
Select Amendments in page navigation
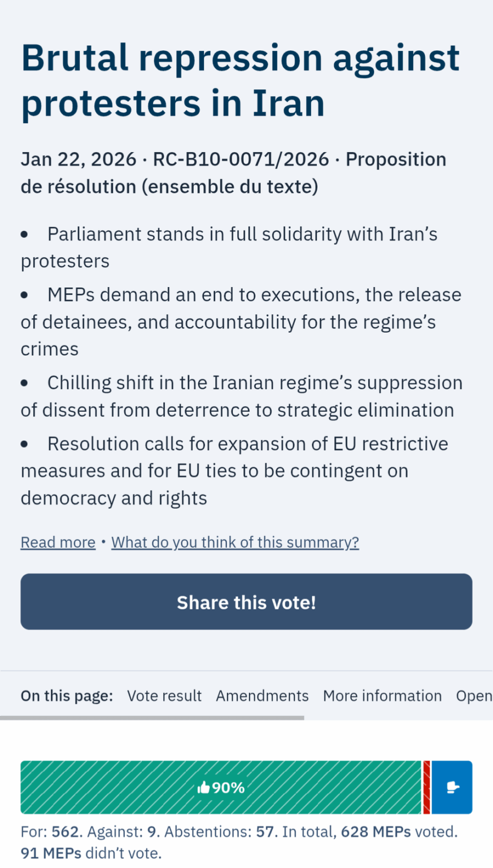[x=262, y=696]
